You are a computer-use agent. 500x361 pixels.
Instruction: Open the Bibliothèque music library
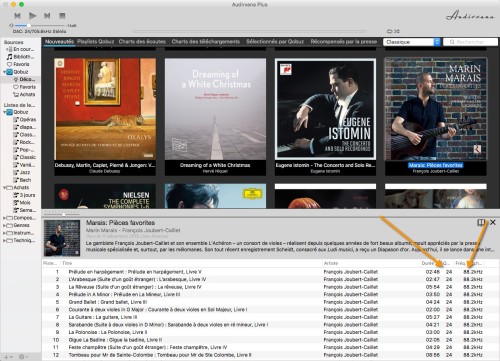tap(21, 57)
